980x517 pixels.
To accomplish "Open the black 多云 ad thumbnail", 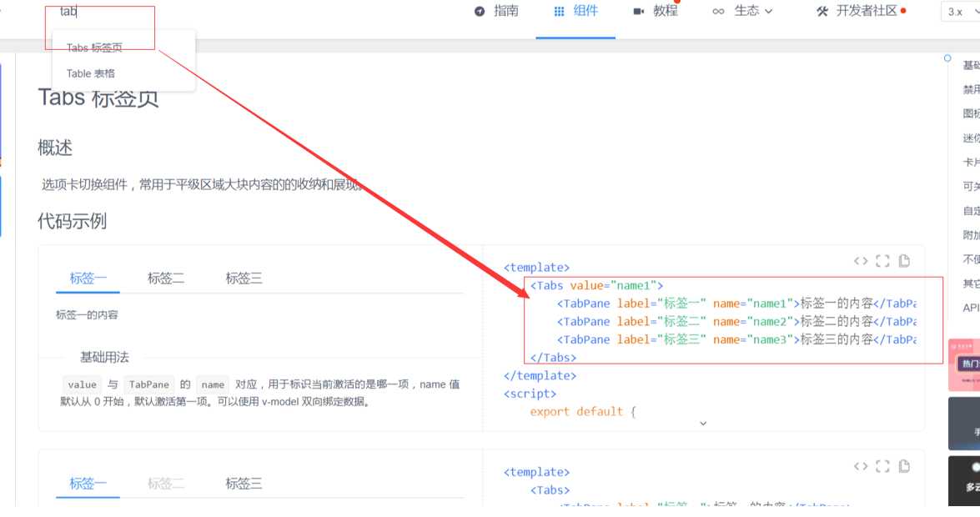I will [x=964, y=480].
